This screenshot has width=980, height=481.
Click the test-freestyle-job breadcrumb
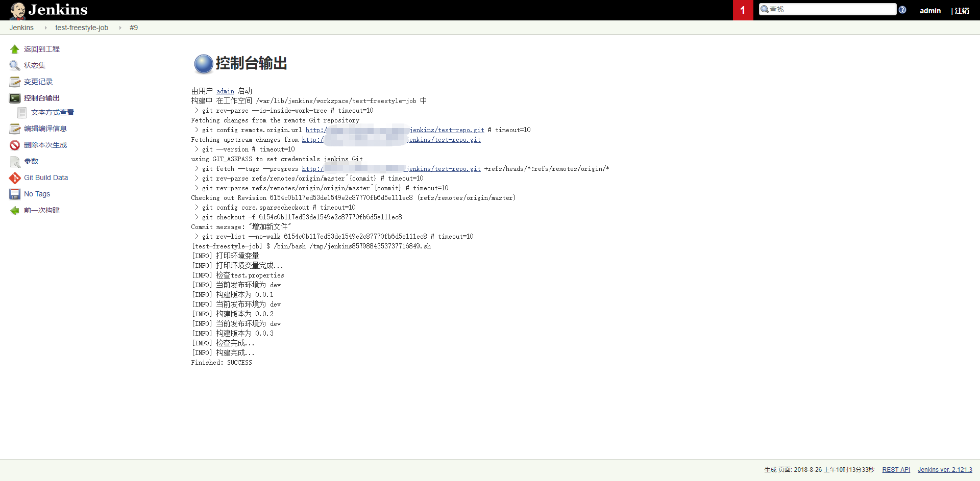pos(82,28)
